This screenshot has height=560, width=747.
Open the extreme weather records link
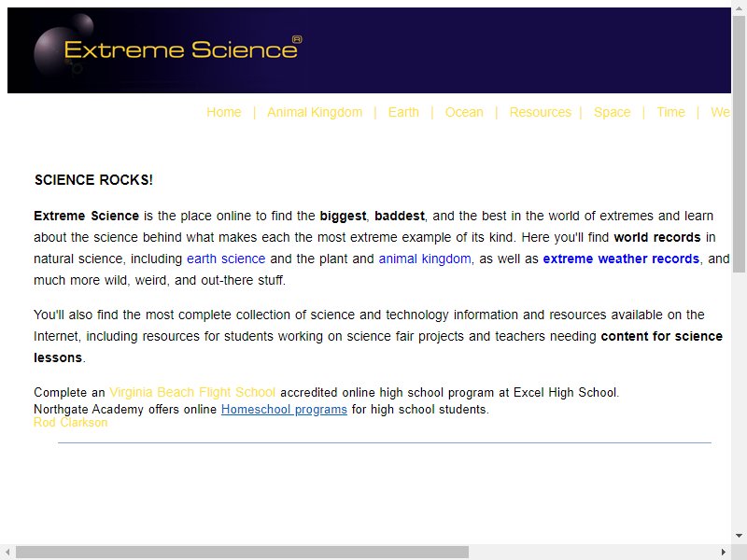click(x=621, y=259)
